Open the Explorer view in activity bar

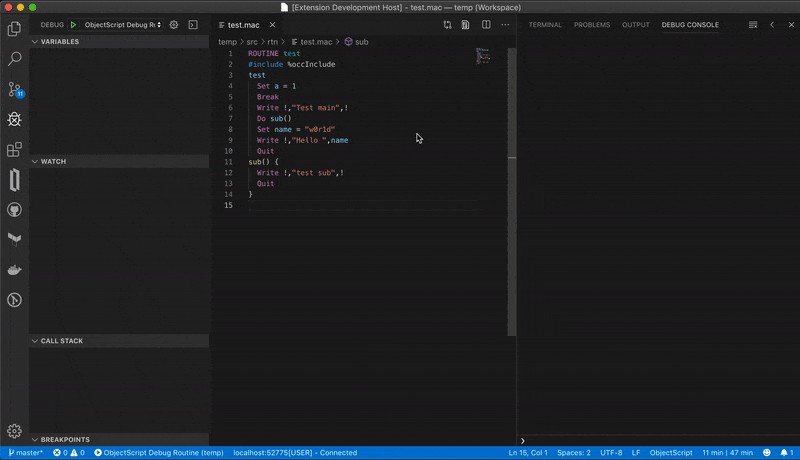pos(14,29)
